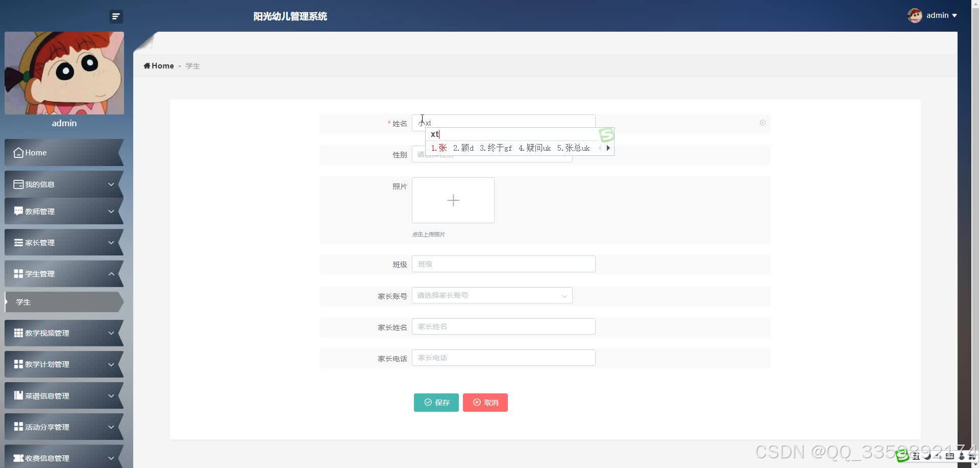Viewport: 980px width, 468px height.
Task: Open the admin account dropdown at top right
Action: 939,15
